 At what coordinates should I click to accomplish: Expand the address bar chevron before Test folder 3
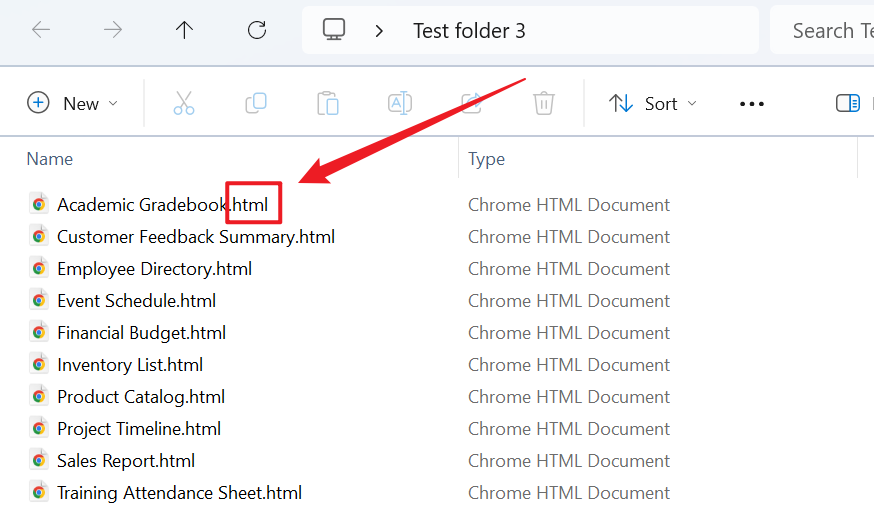(x=380, y=31)
